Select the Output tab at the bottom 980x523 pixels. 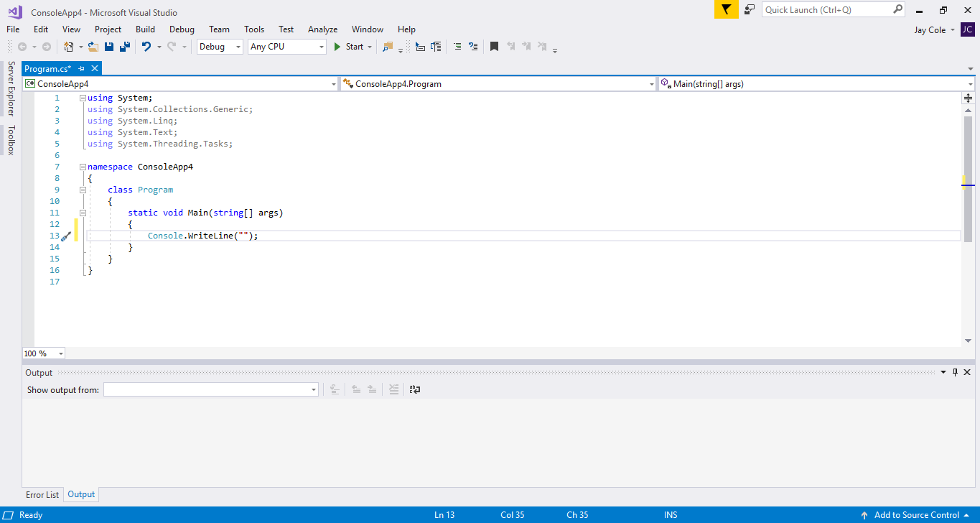(x=81, y=494)
